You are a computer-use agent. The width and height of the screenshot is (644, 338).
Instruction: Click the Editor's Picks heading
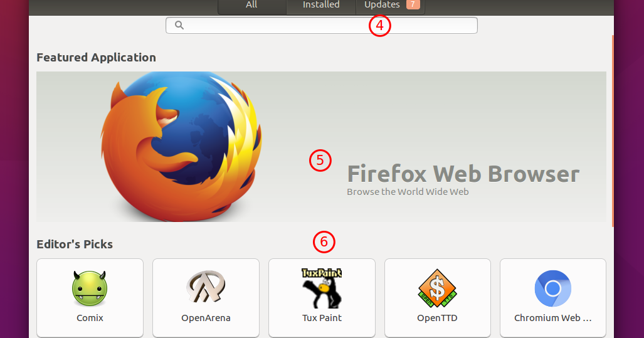tap(75, 244)
